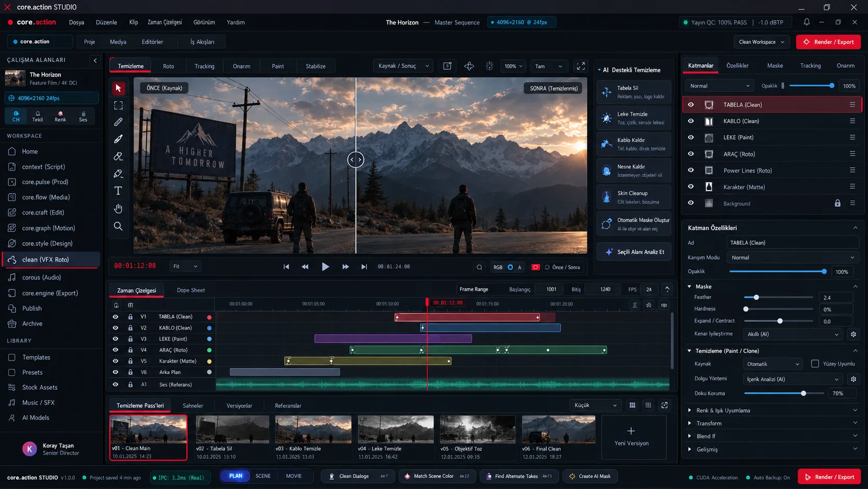Open the Dope Sheet tab
Viewport: 868px width, 489px height.
(x=191, y=290)
